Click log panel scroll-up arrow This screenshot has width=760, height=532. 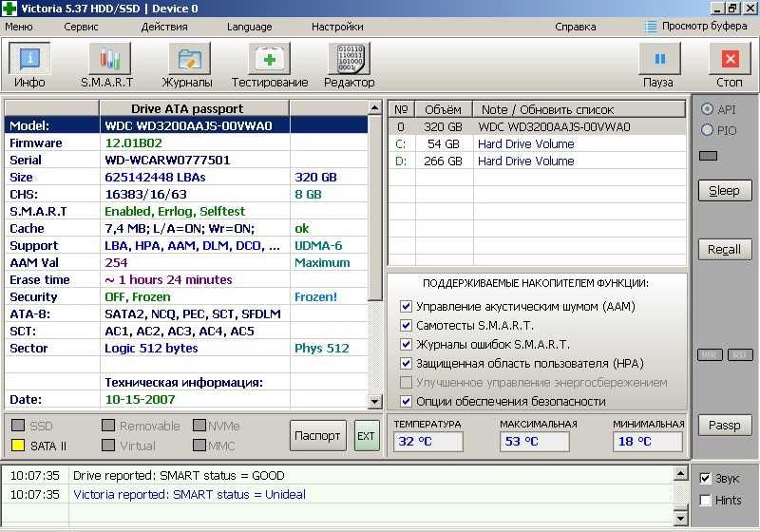[681, 473]
